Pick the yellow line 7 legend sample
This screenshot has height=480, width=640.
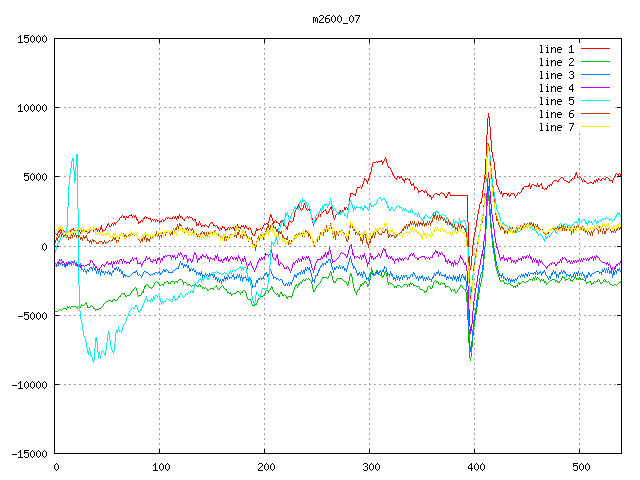tap(596, 127)
